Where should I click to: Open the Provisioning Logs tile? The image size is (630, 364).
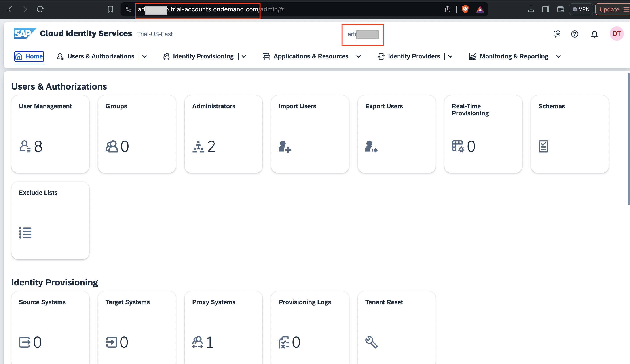[x=310, y=328]
